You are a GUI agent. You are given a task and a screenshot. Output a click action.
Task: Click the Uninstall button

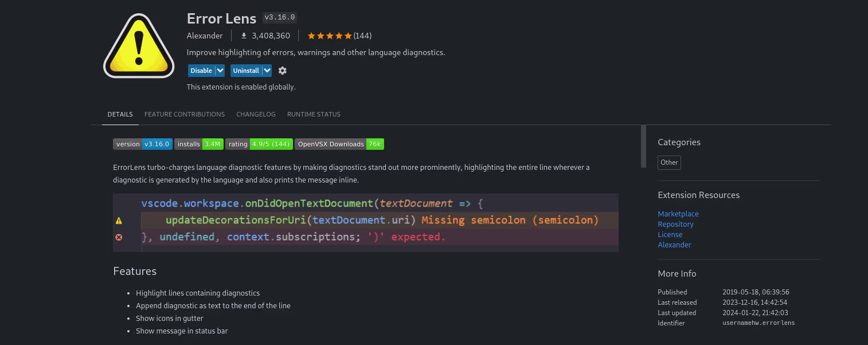[246, 71]
